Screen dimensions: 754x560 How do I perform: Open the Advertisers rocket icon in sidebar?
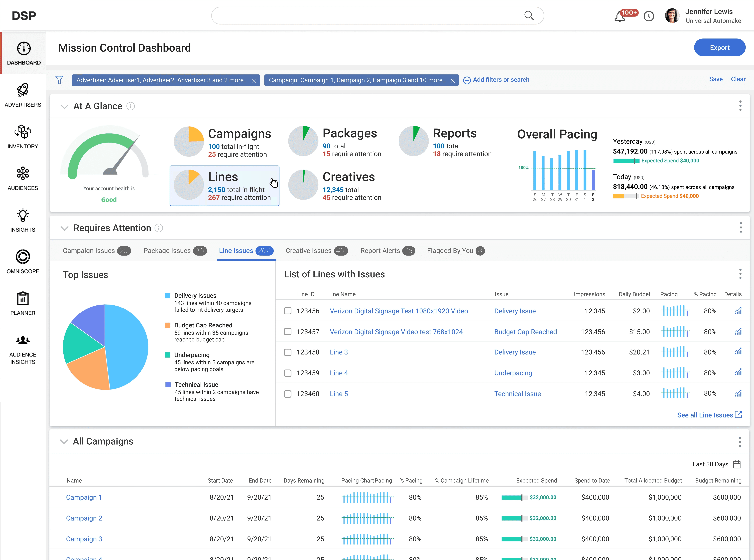[23, 90]
